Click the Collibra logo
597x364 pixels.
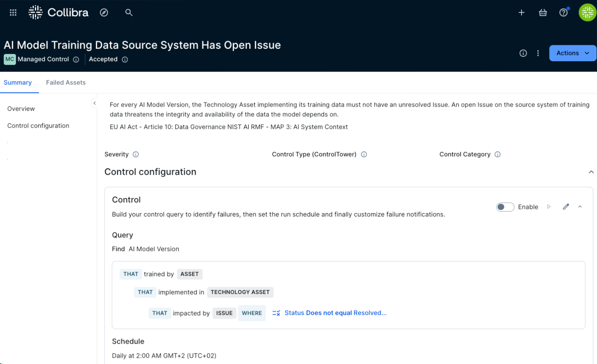(x=58, y=12)
